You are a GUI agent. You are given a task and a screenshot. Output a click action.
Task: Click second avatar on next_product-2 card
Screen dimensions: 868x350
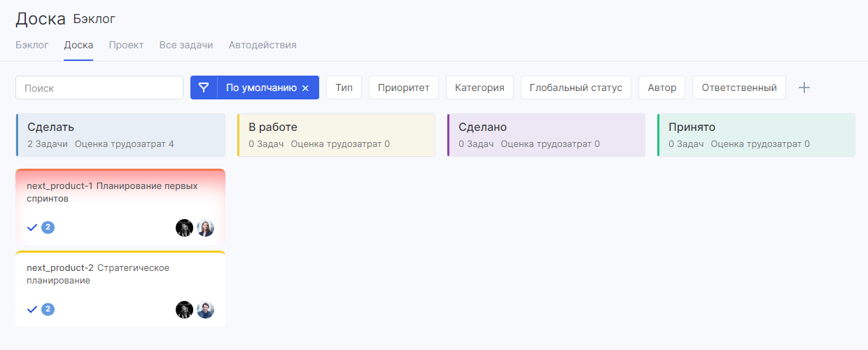pyautogui.click(x=205, y=309)
